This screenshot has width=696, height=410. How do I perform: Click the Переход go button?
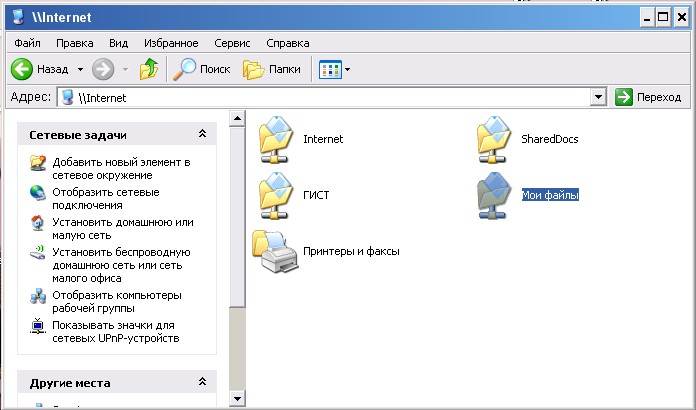pyautogui.click(x=648, y=97)
